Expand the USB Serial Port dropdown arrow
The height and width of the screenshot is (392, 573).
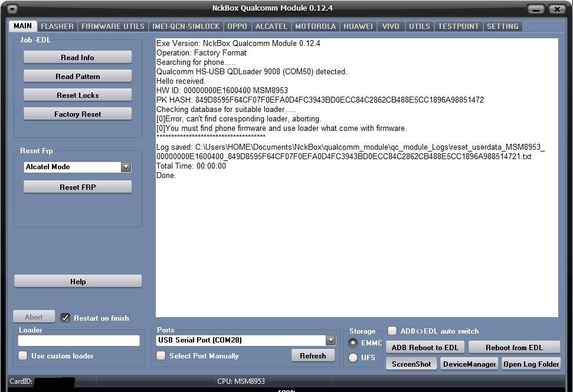[x=330, y=341]
